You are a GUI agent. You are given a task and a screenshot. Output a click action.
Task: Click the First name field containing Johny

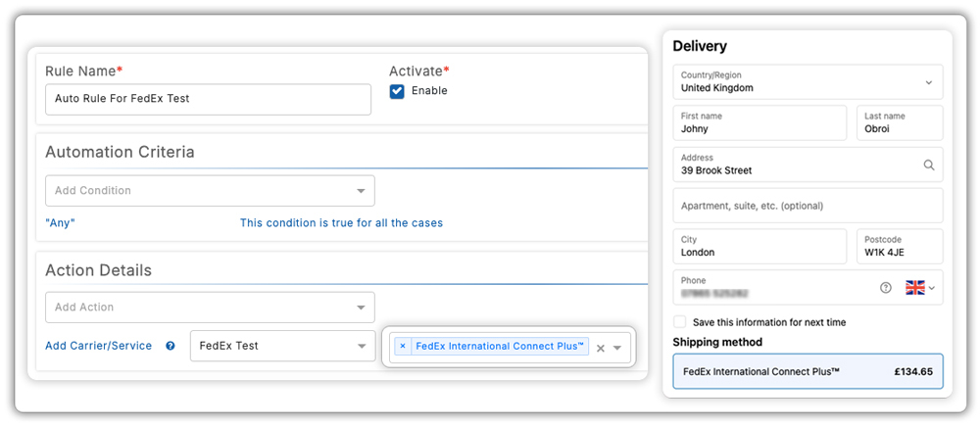[x=760, y=123]
